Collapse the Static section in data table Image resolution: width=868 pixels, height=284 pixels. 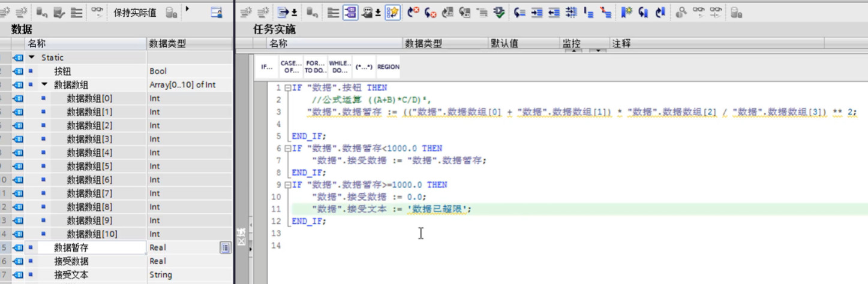point(32,58)
